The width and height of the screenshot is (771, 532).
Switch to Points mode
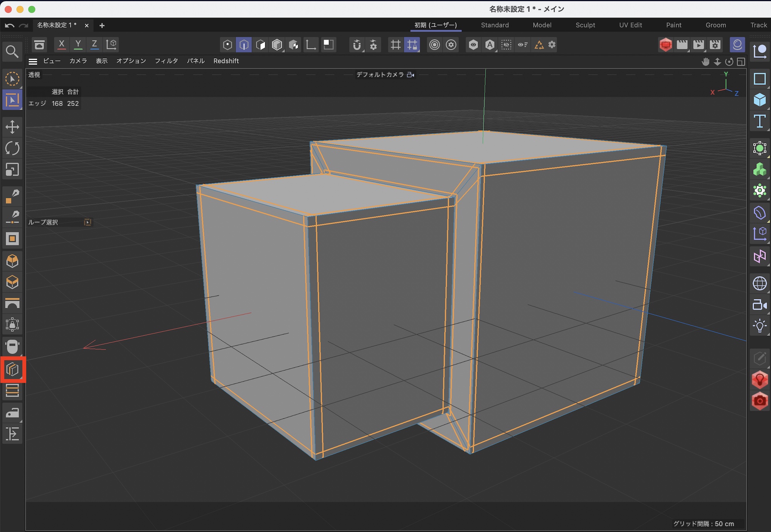(227, 45)
